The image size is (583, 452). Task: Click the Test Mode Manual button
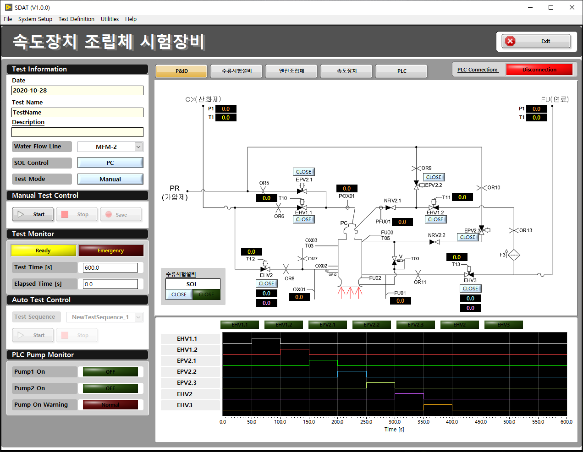pyautogui.click(x=110, y=179)
